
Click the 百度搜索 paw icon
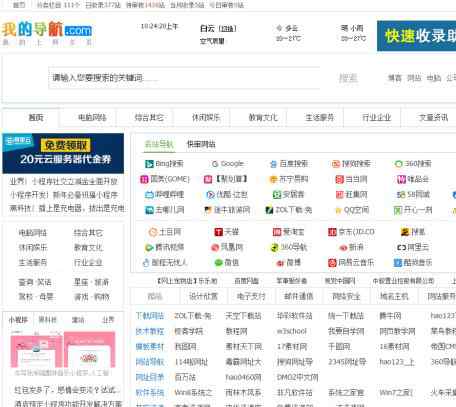[273, 164]
